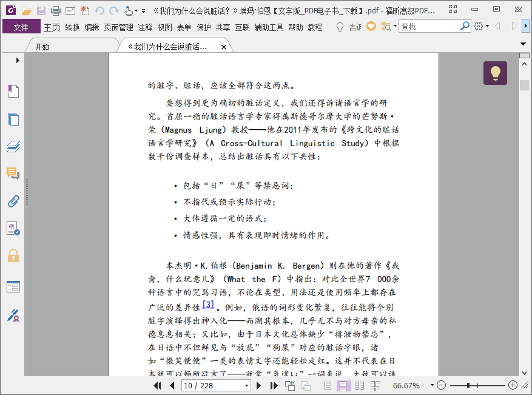Print the document with the printer icon

pyautogui.click(x=56, y=11)
